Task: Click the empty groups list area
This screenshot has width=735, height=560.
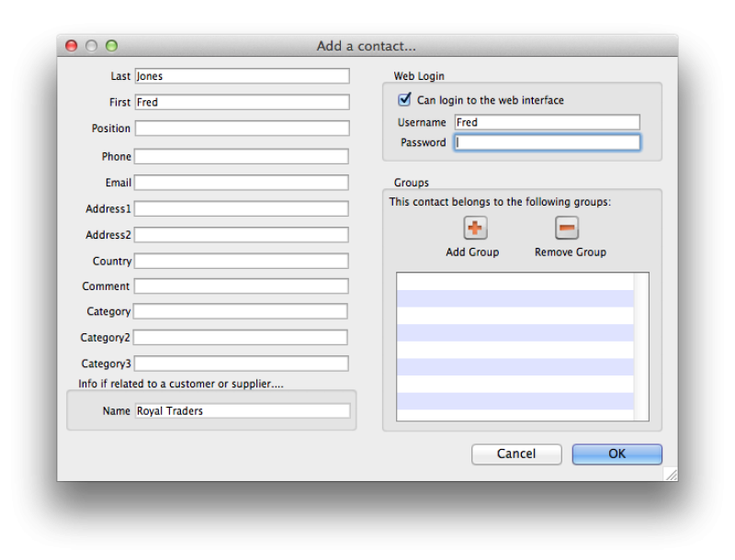Action: point(521,347)
